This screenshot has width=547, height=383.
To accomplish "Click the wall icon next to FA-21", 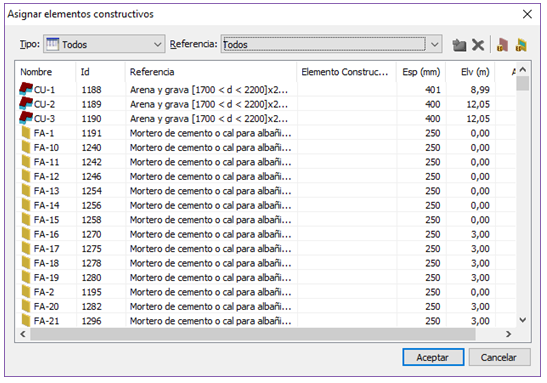I will [26, 320].
